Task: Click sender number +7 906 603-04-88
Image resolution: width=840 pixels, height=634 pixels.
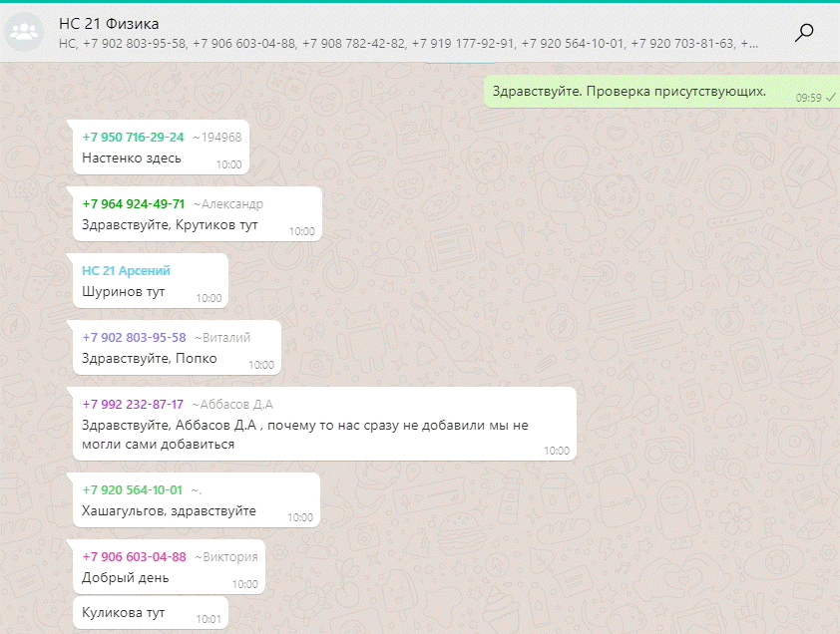Action: pyautogui.click(x=134, y=557)
